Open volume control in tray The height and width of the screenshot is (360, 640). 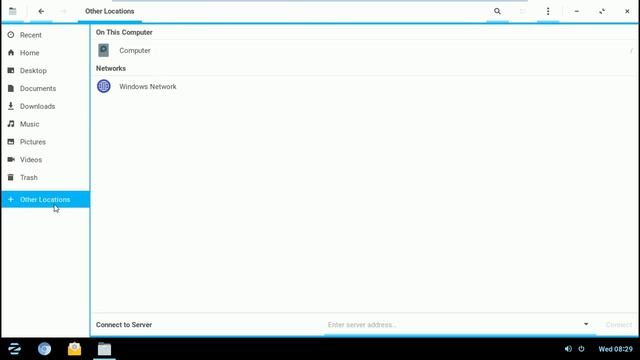[568, 349]
